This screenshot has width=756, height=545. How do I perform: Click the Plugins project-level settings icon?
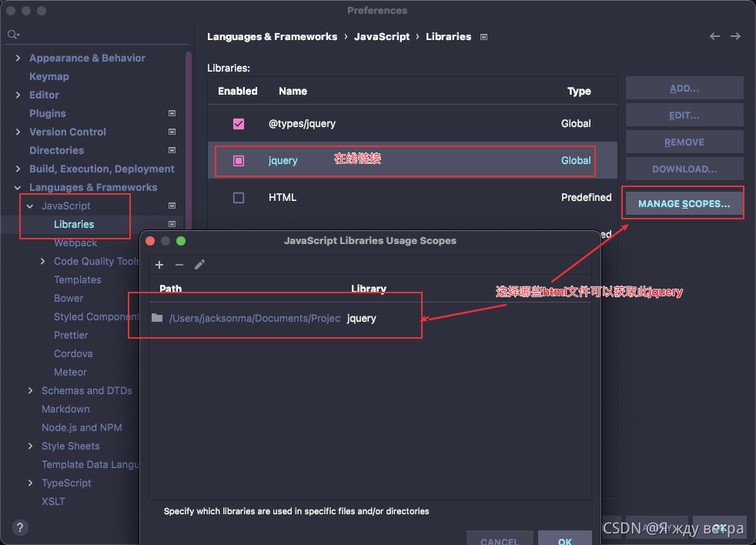click(x=172, y=113)
